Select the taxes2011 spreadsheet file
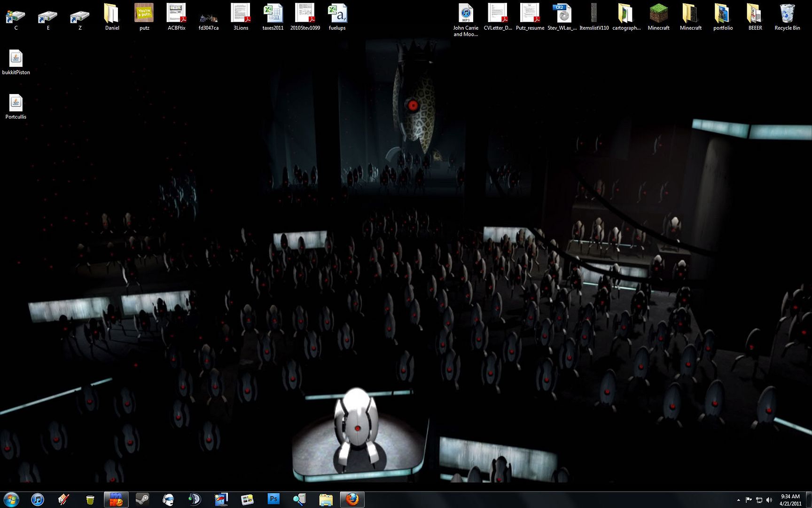 point(273,16)
